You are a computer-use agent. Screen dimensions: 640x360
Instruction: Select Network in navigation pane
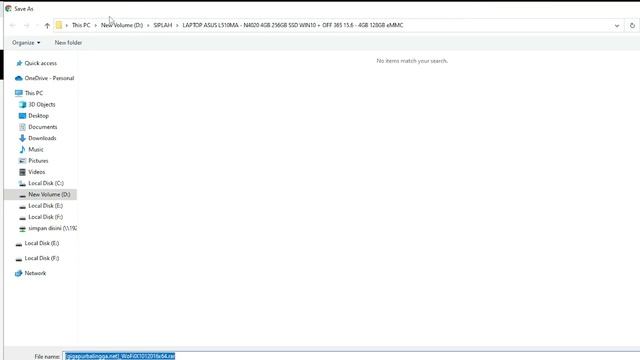[x=35, y=273]
